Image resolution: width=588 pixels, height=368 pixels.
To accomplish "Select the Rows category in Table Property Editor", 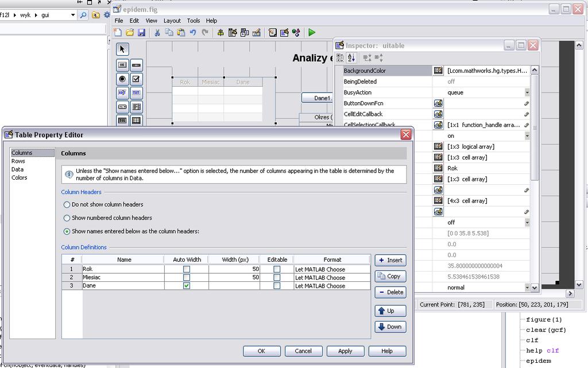I will click(18, 161).
